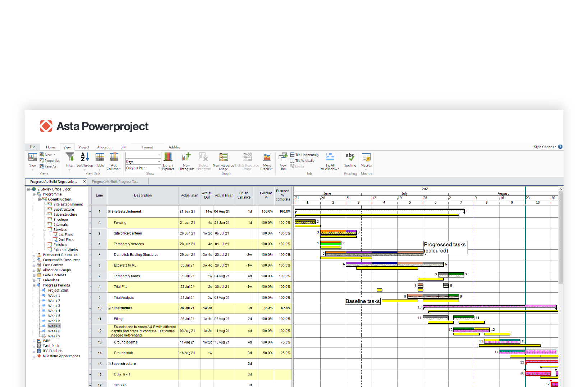Run Spelling check
588x387 pixels.
(x=350, y=160)
